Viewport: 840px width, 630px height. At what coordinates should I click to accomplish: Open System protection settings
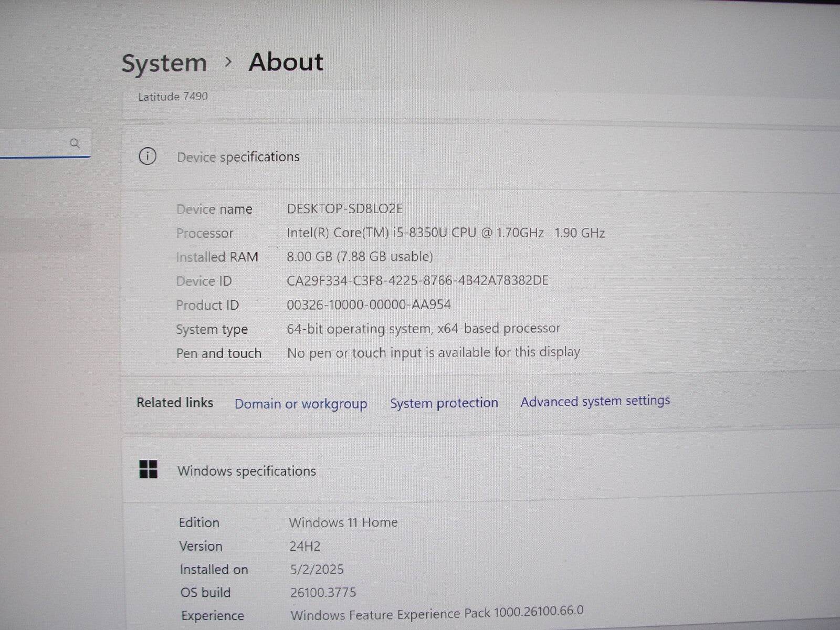[444, 403]
